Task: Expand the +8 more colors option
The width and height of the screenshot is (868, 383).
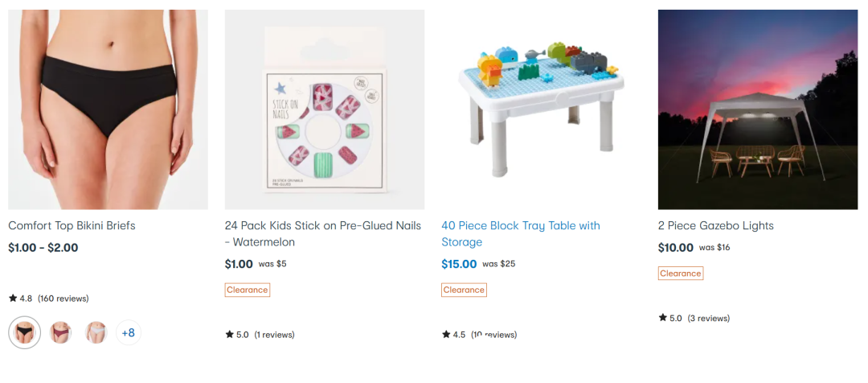Action: click(129, 332)
